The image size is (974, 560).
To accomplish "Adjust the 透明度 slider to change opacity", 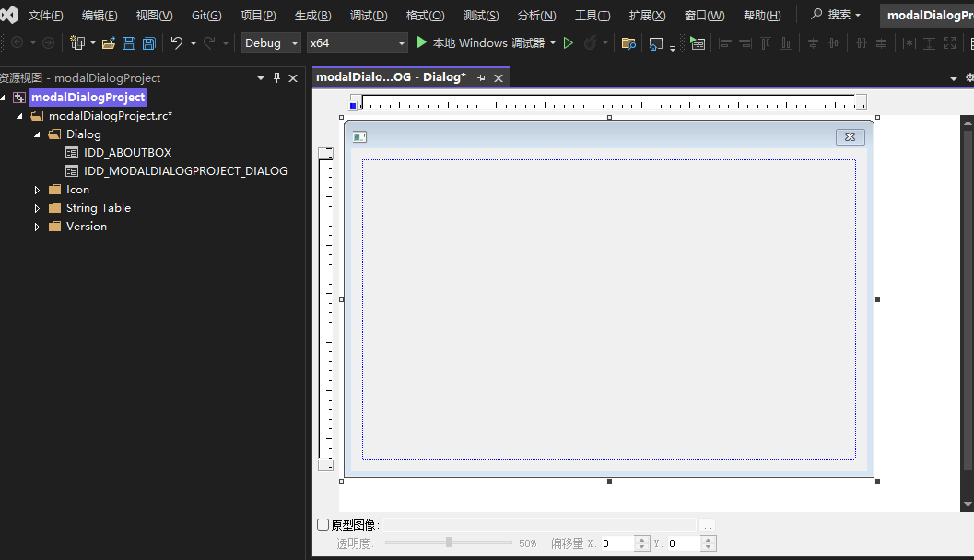I will 448,542.
